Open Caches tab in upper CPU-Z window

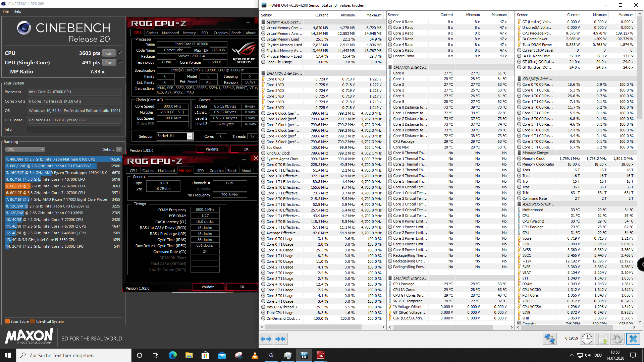(152, 33)
